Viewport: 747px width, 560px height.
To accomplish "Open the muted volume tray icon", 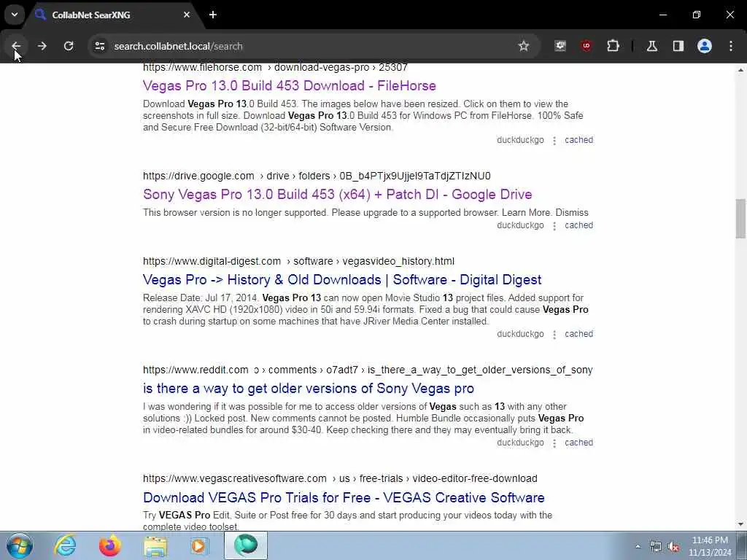I will [x=673, y=547].
